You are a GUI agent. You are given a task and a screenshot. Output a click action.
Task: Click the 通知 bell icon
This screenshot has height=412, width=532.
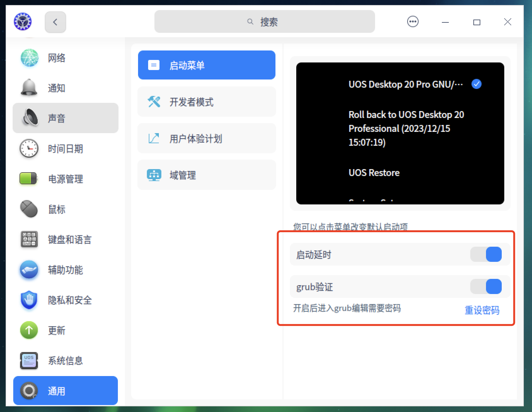[29, 87]
